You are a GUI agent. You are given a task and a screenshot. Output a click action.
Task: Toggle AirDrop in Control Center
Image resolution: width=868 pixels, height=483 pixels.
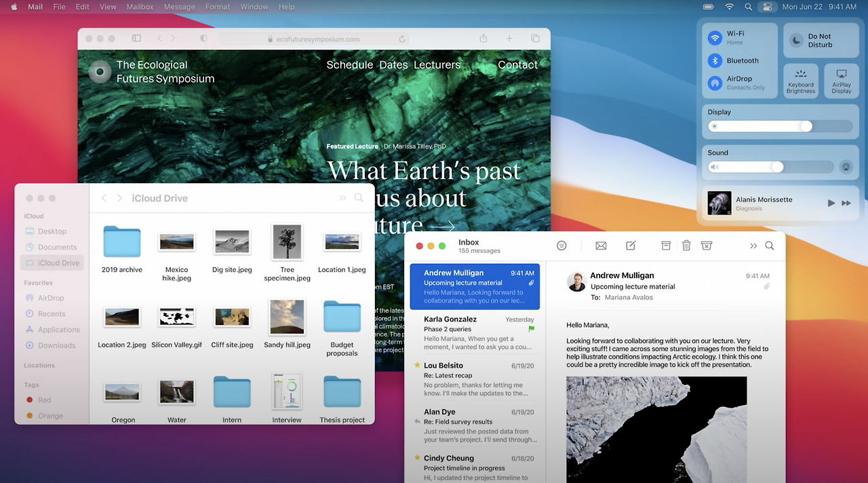click(x=715, y=83)
